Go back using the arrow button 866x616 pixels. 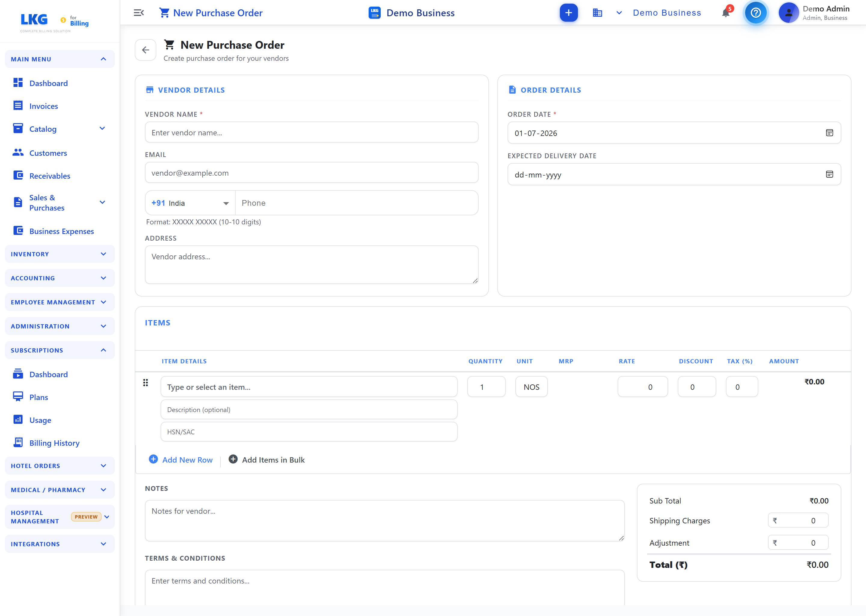click(146, 50)
